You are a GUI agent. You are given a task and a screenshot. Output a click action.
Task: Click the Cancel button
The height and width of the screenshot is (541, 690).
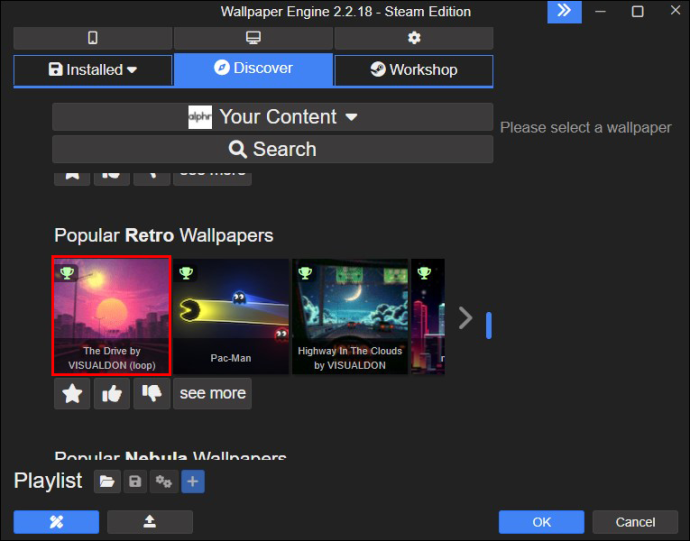(x=635, y=522)
